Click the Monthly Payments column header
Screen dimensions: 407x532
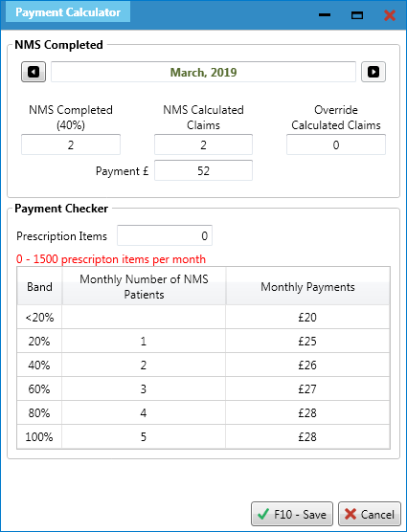[307, 286]
